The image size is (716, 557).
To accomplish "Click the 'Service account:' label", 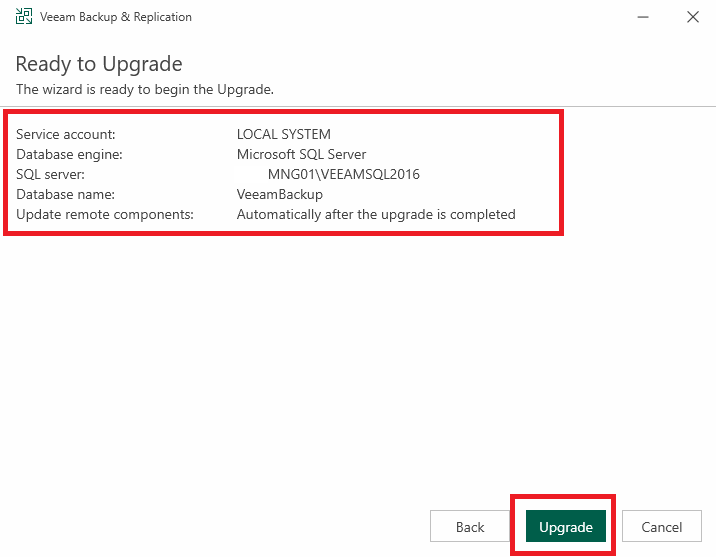I will (x=66, y=134).
